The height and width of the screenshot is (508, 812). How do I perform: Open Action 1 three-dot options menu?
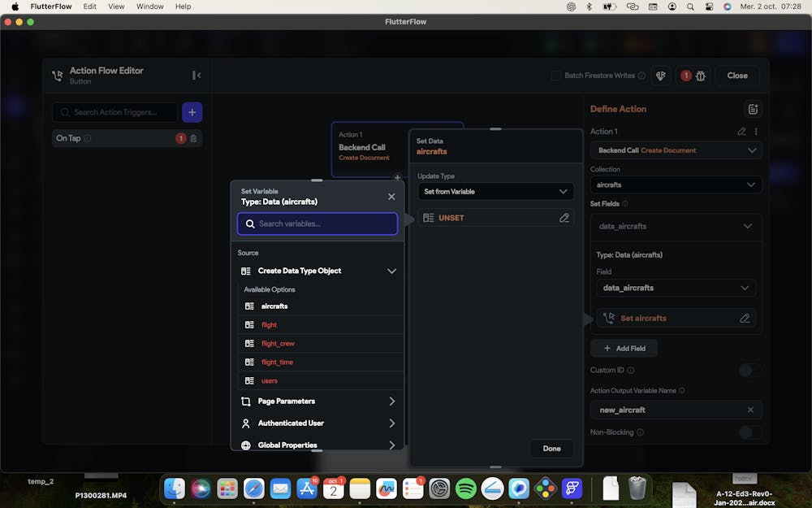pos(756,132)
